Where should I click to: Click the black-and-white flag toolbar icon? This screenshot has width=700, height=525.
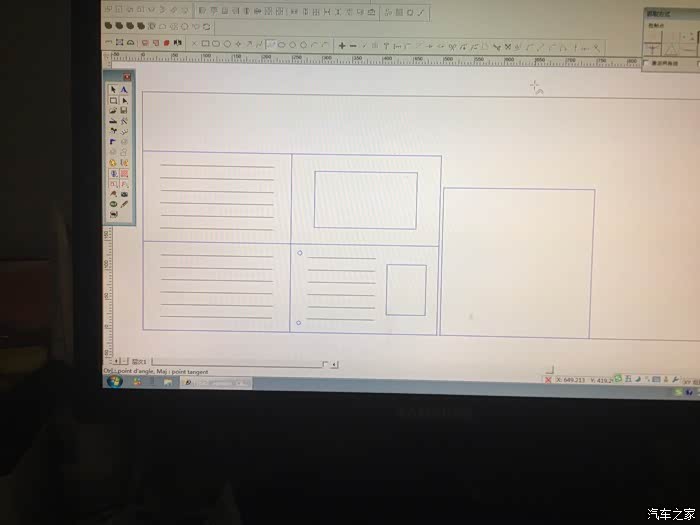point(178,43)
